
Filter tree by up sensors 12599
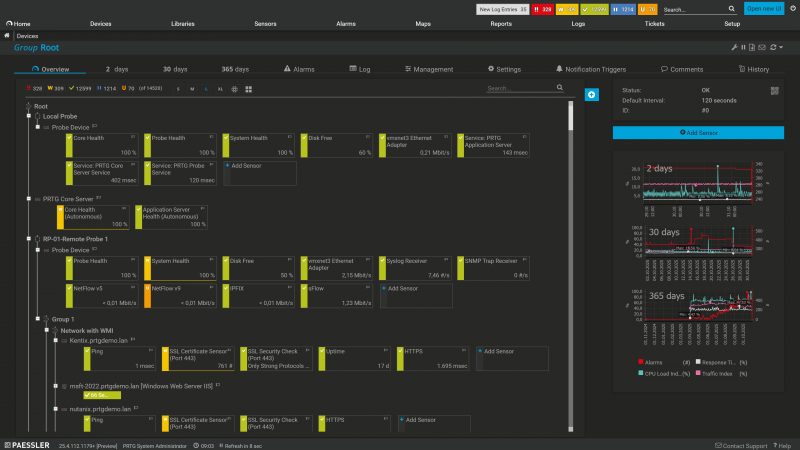(x=80, y=88)
